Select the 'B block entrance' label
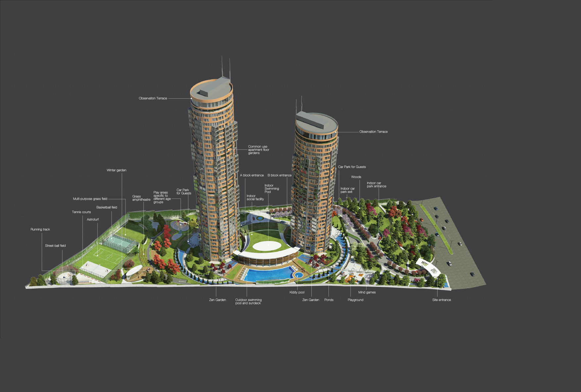The image size is (581, 392). tap(279, 175)
